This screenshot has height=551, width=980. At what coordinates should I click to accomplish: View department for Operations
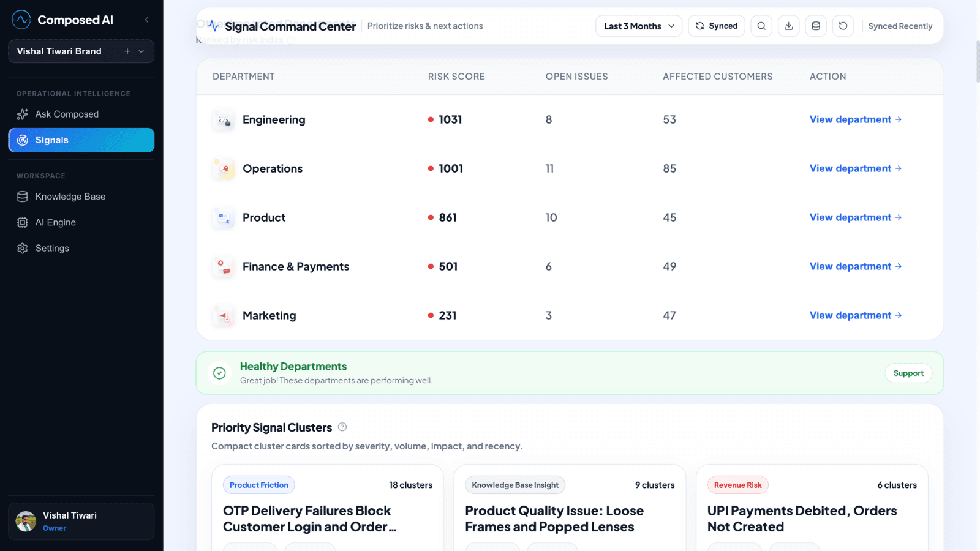(856, 168)
